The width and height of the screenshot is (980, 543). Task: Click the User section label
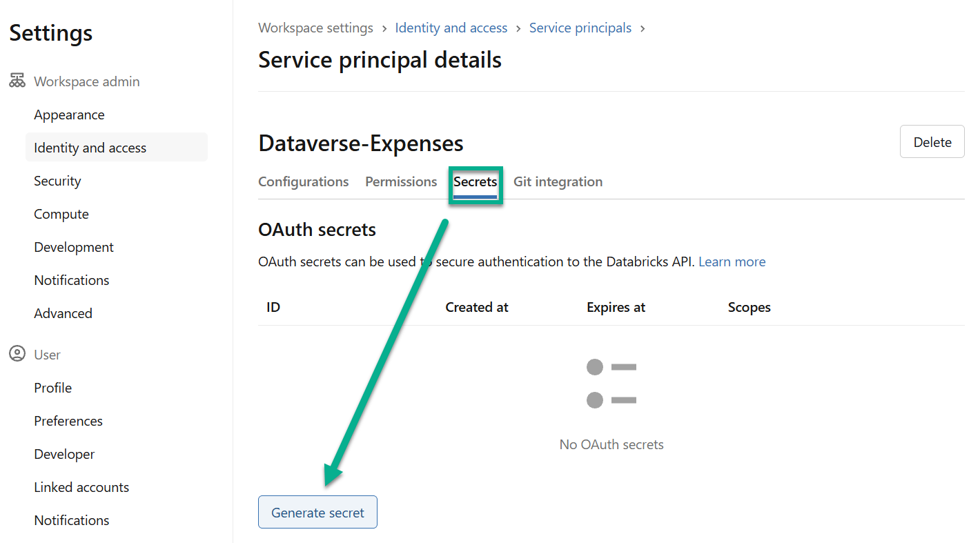pos(48,355)
